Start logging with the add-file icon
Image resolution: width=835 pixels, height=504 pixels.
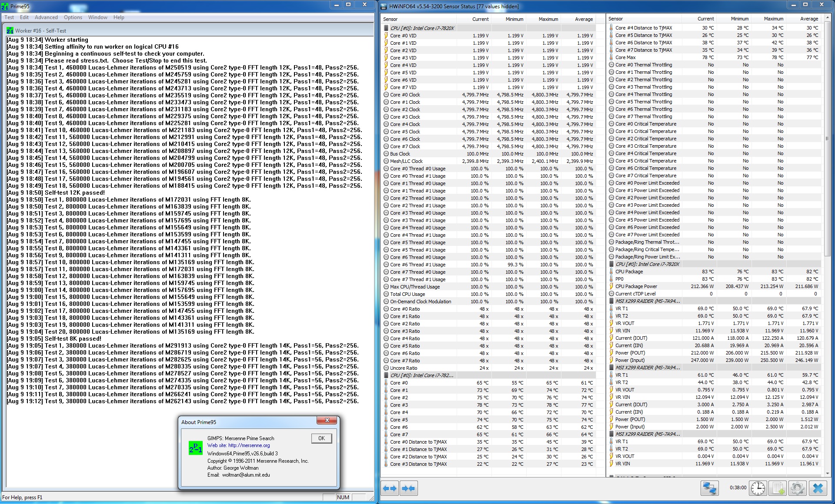click(778, 488)
